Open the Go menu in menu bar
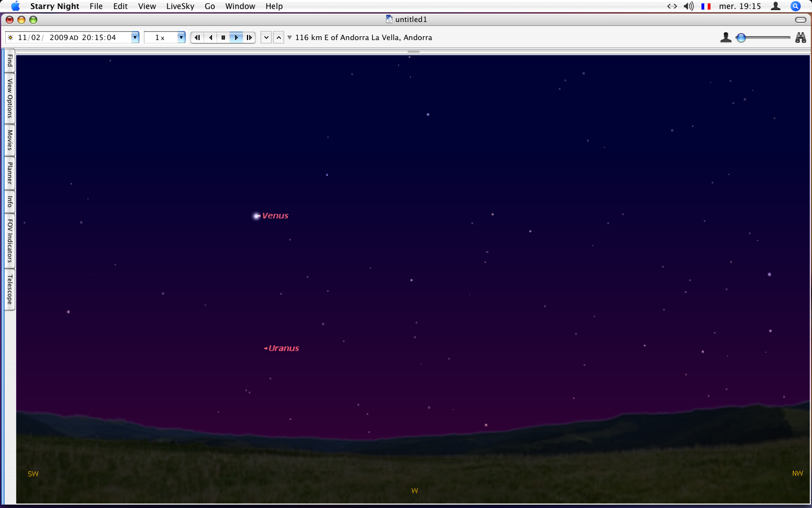This screenshot has width=812, height=508. pyautogui.click(x=210, y=6)
